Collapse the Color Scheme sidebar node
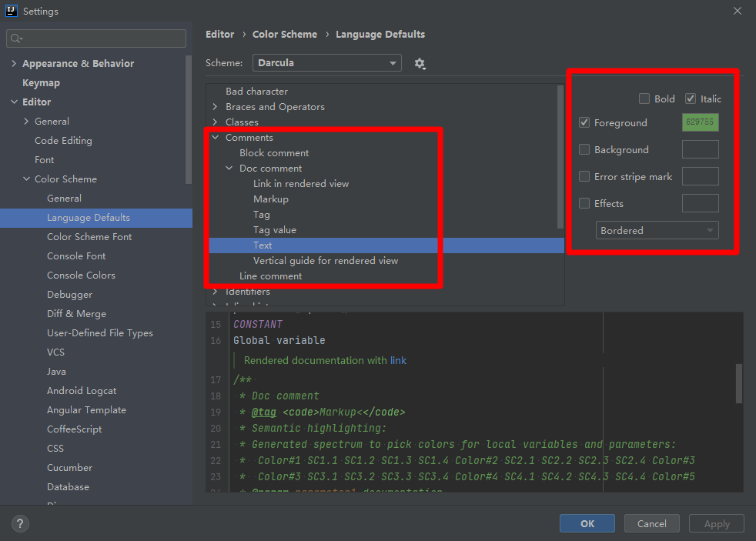The width and height of the screenshot is (756, 541). tap(26, 179)
